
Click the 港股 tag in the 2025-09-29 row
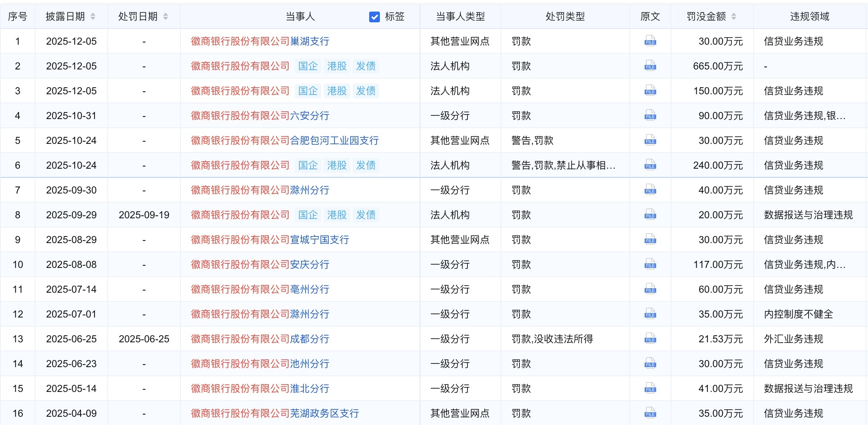(337, 215)
